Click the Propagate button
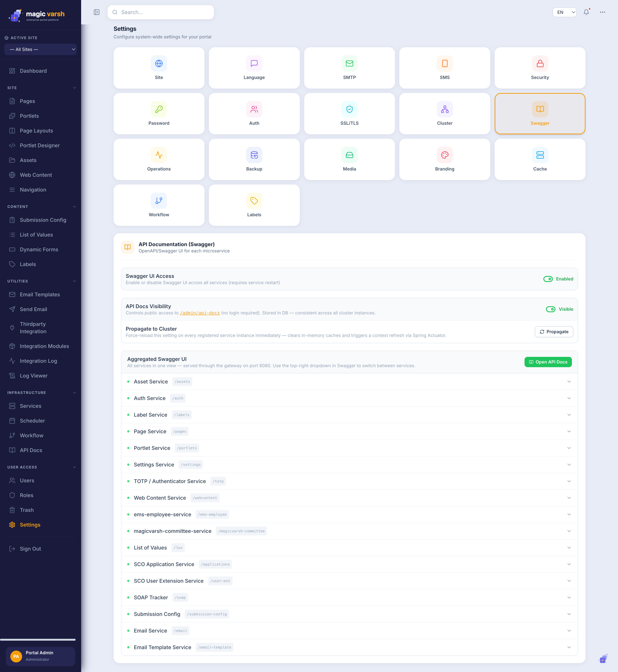Viewport: 618px width, 672px height. pyautogui.click(x=554, y=332)
